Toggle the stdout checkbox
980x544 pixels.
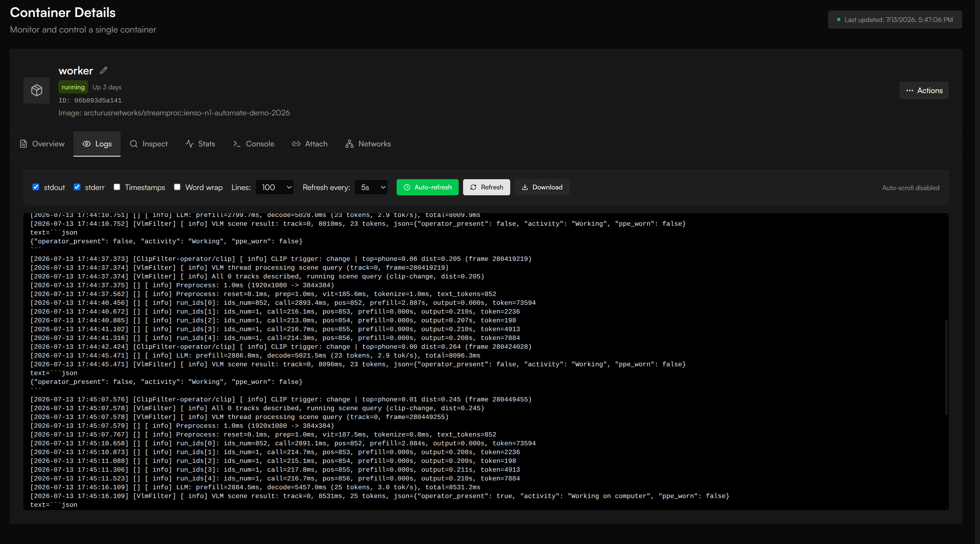pyautogui.click(x=36, y=187)
